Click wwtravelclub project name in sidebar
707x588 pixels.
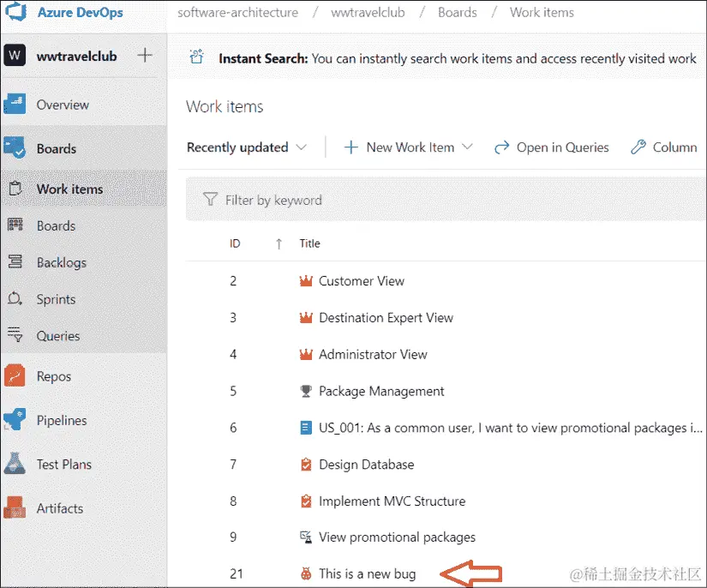76,56
